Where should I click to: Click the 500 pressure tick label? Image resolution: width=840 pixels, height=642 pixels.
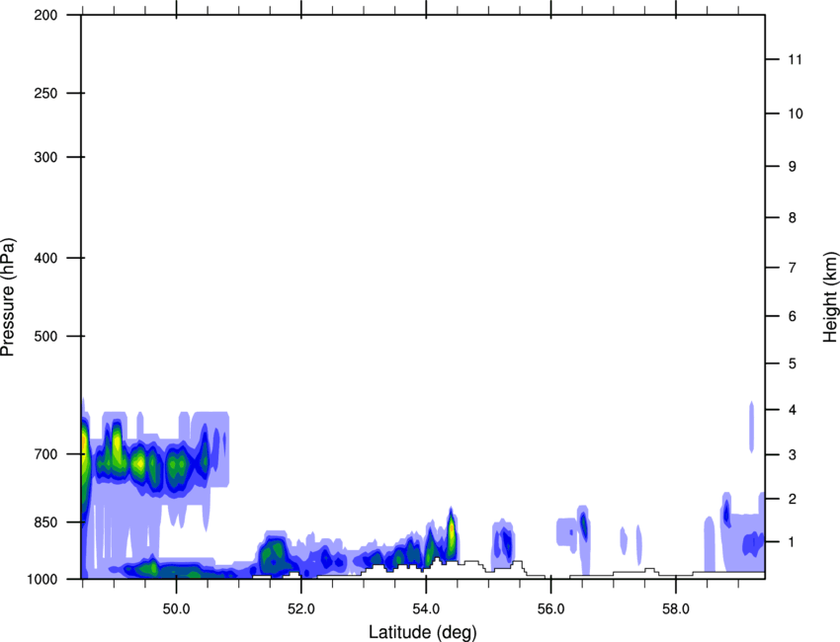[x=45, y=336]
